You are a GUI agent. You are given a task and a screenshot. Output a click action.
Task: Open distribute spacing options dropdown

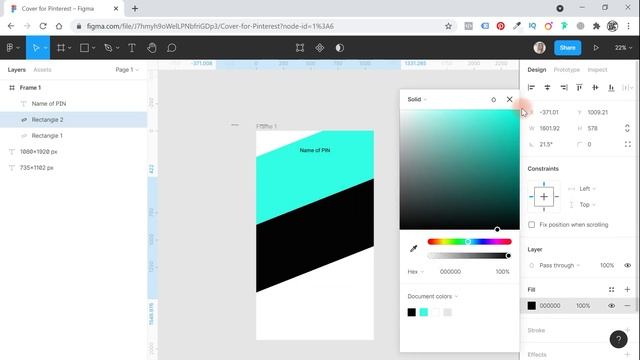[x=627, y=87]
